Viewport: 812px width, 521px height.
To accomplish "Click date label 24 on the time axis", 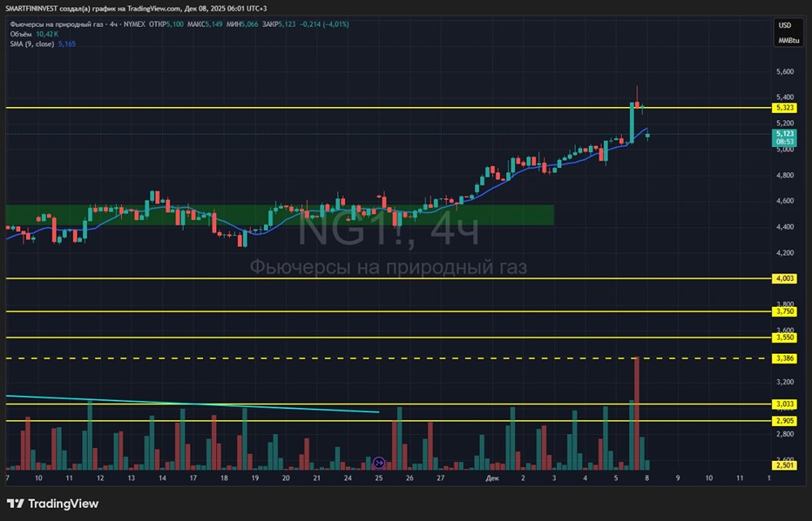I will [x=348, y=478].
